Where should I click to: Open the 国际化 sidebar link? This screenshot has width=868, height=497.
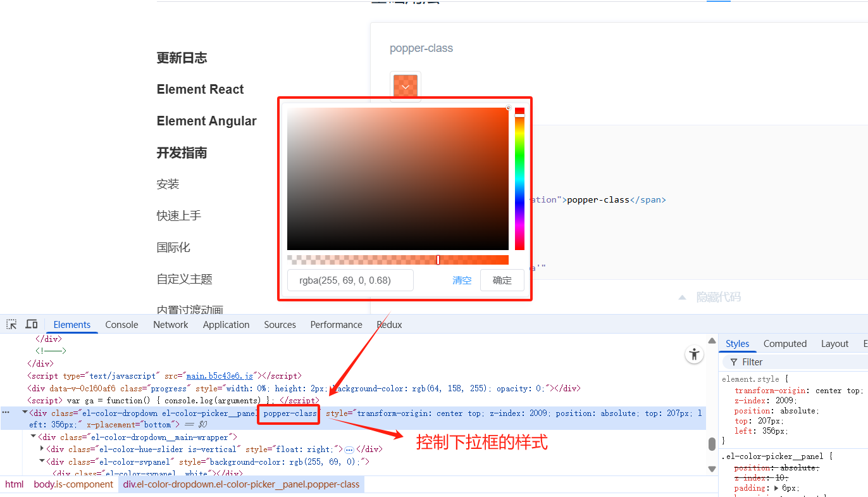click(173, 248)
